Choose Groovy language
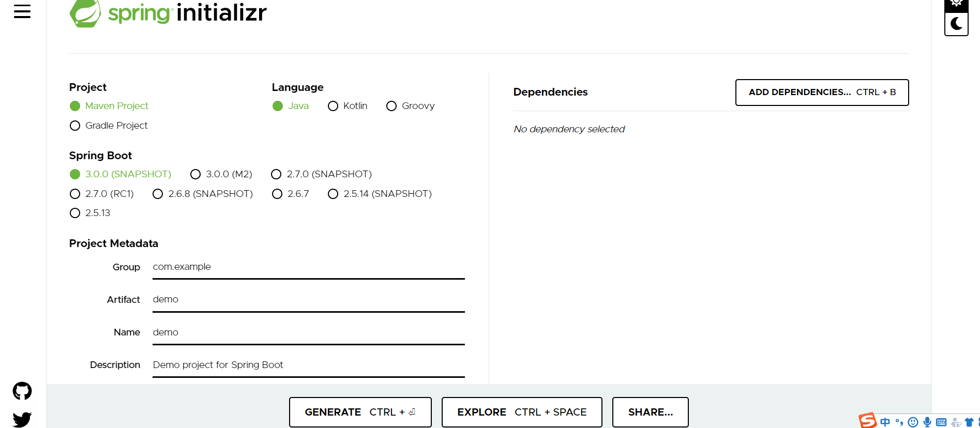The width and height of the screenshot is (980, 428). click(410, 106)
